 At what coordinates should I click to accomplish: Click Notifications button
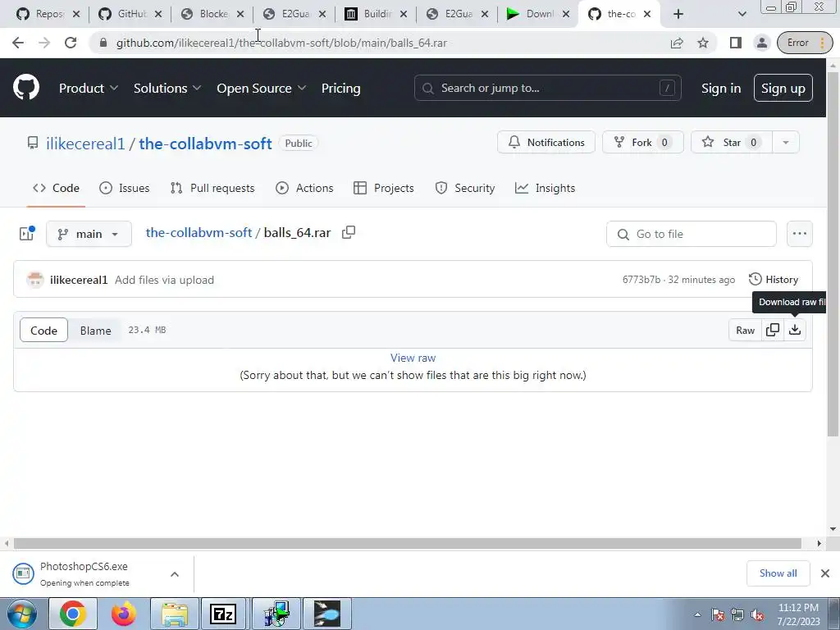546,143
